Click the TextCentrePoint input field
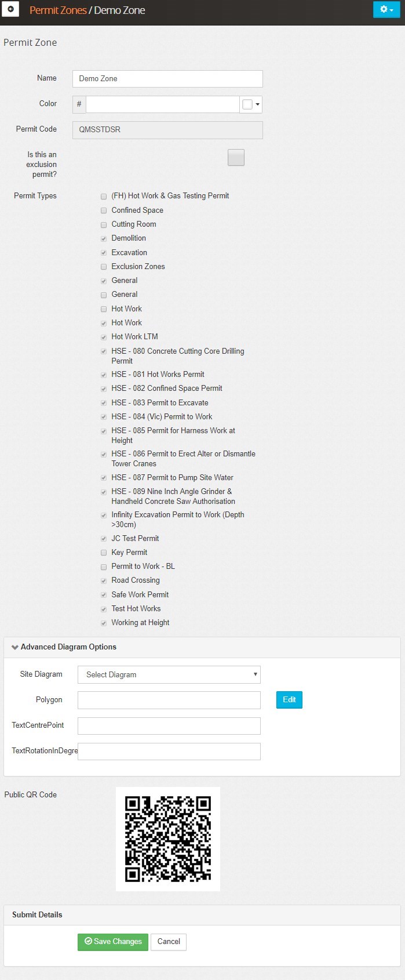 point(169,725)
